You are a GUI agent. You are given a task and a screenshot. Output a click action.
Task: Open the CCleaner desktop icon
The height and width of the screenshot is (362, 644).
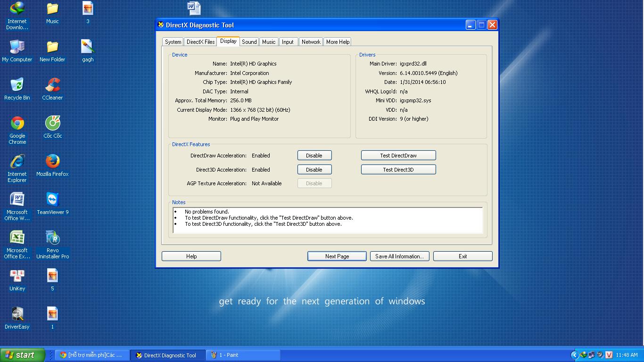52,86
